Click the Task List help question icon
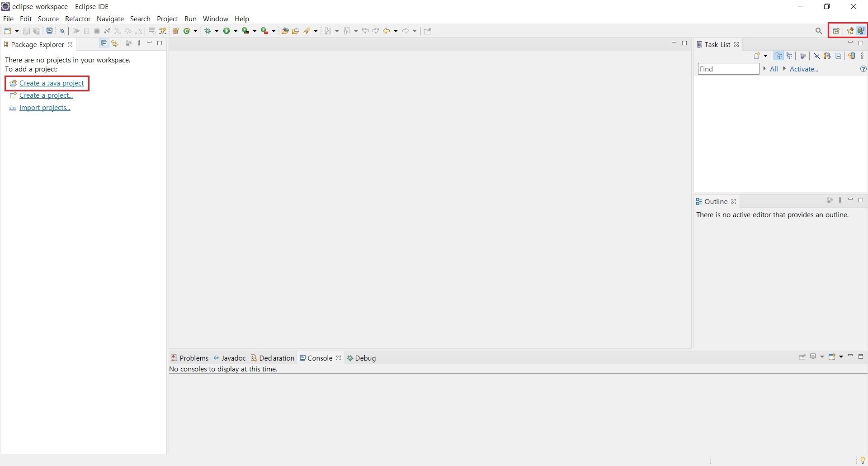Screen dimensions: 868x466 pos(863,69)
